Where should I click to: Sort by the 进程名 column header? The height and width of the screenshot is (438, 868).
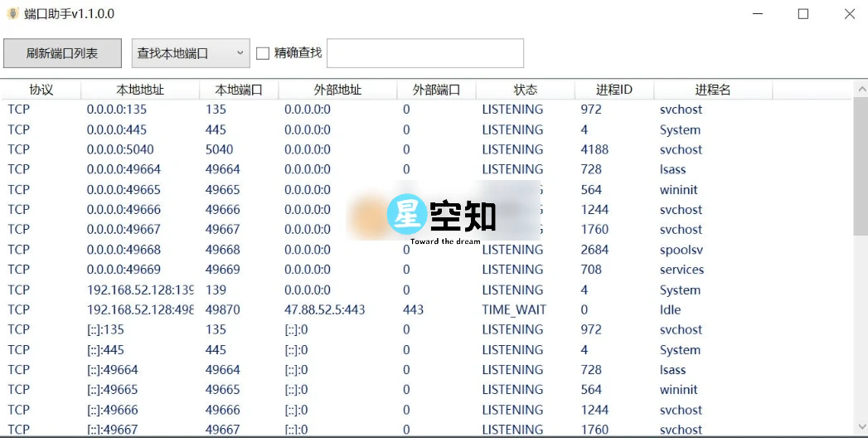(713, 90)
